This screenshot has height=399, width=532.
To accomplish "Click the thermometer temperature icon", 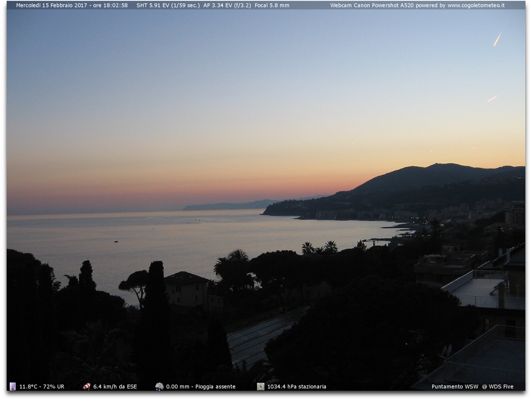I will 13,386.
